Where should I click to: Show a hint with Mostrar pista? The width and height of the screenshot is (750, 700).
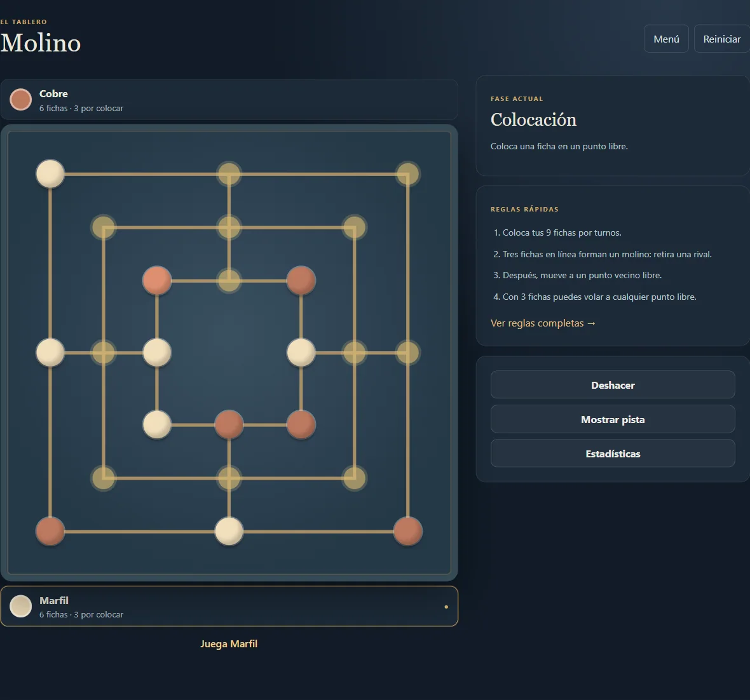point(613,419)
